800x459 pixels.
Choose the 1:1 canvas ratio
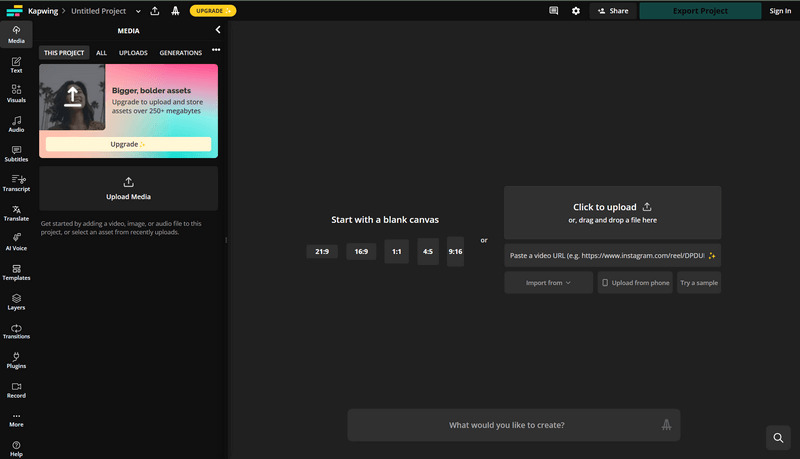[x=396, y=252]
